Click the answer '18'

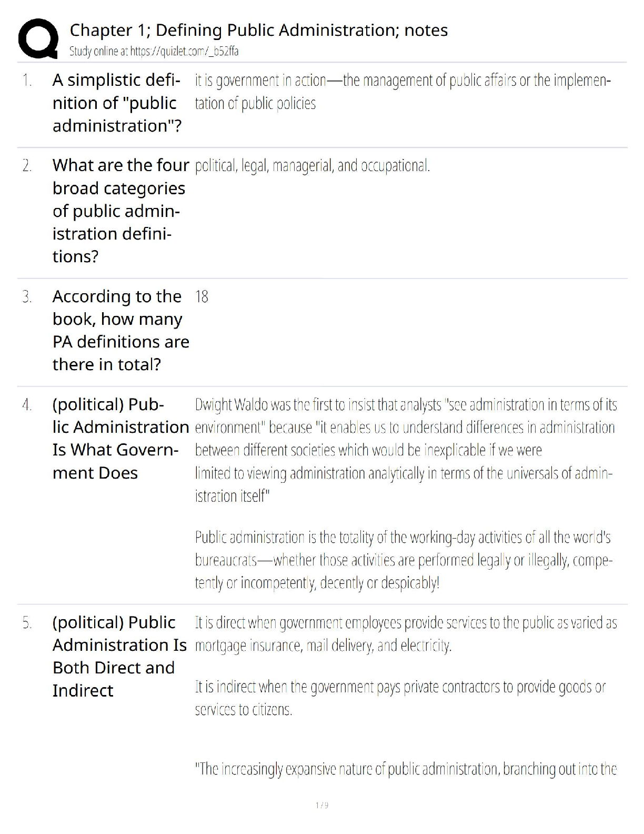202,297
